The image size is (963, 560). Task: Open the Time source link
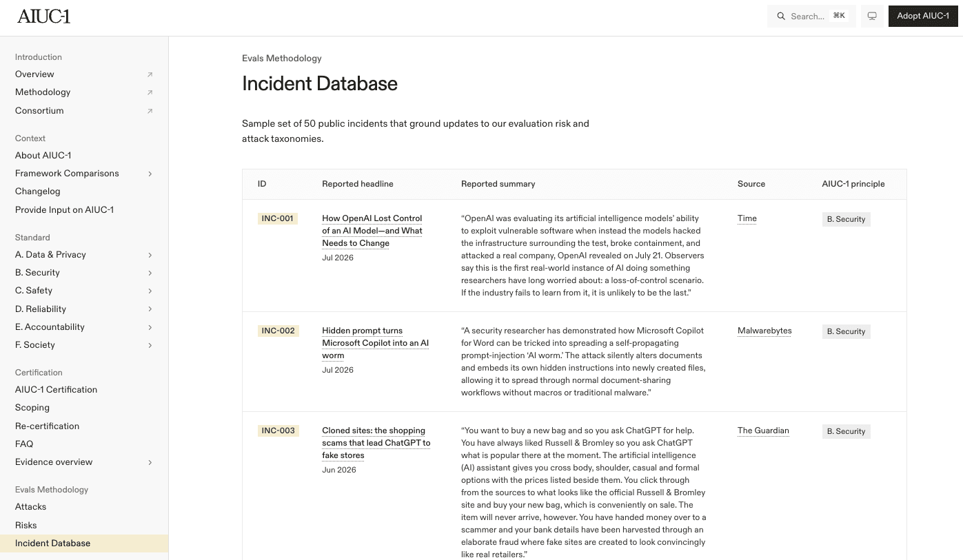(x=747, y=218)
